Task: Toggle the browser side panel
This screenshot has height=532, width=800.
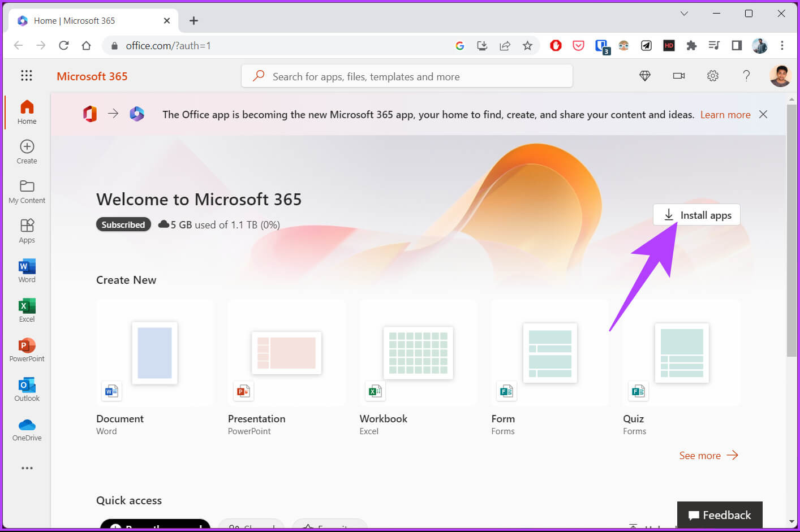Action: pos(737,46)
